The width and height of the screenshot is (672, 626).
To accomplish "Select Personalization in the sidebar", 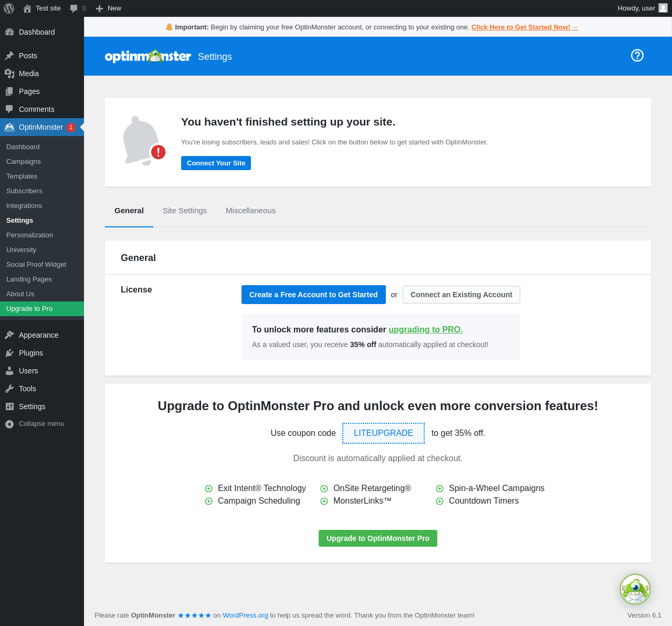I will [x=42, y=235].
